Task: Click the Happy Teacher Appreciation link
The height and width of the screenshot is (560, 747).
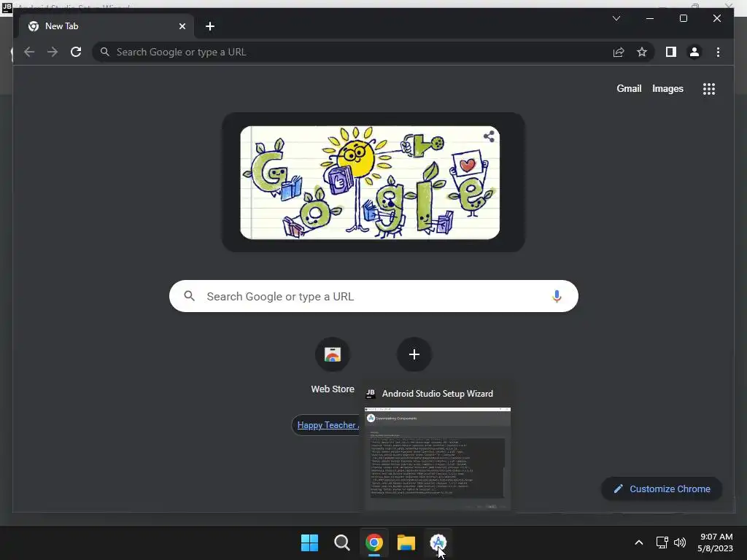Action: tap(328, 425)
